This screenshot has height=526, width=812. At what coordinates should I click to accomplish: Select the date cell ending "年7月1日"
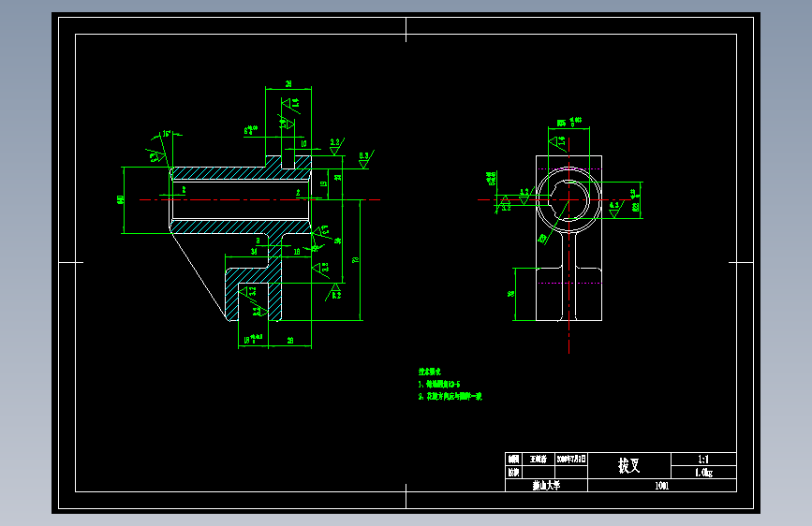pyautogui.click(x=571, y=460)
